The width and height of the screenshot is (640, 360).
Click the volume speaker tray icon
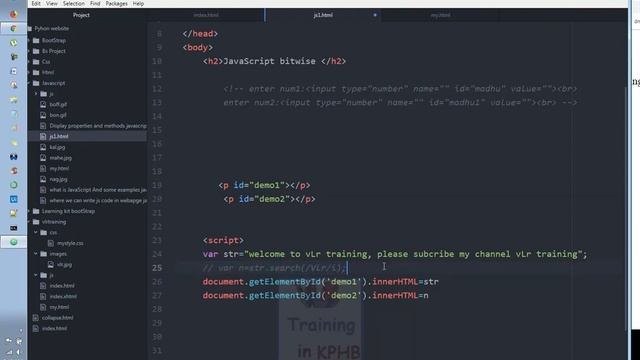point(19,352)
